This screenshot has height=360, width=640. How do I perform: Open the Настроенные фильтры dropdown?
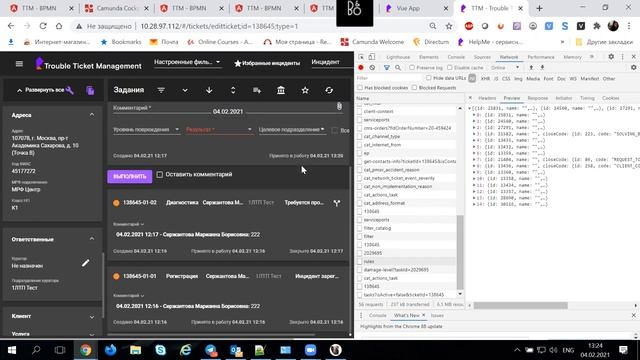[187, 62]
